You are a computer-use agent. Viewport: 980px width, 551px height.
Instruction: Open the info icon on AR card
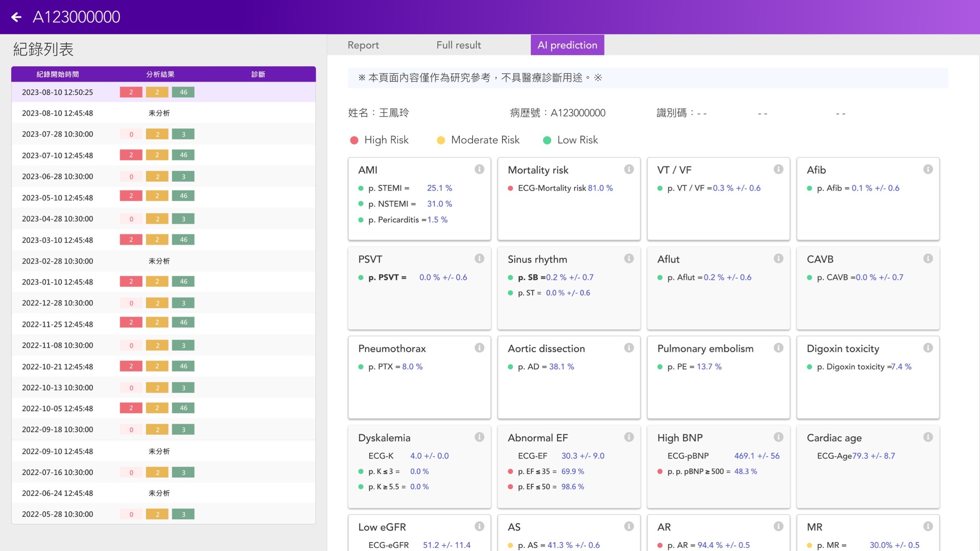779,526
